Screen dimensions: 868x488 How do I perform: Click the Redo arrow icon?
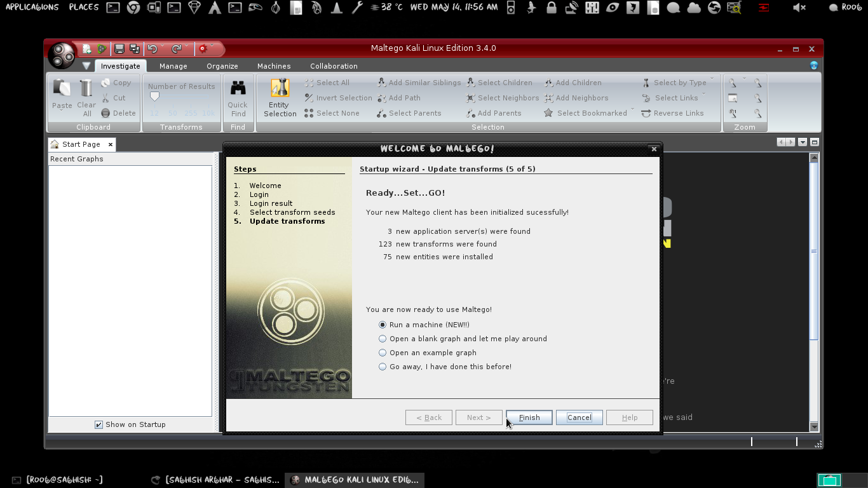[x=177, y=48]
